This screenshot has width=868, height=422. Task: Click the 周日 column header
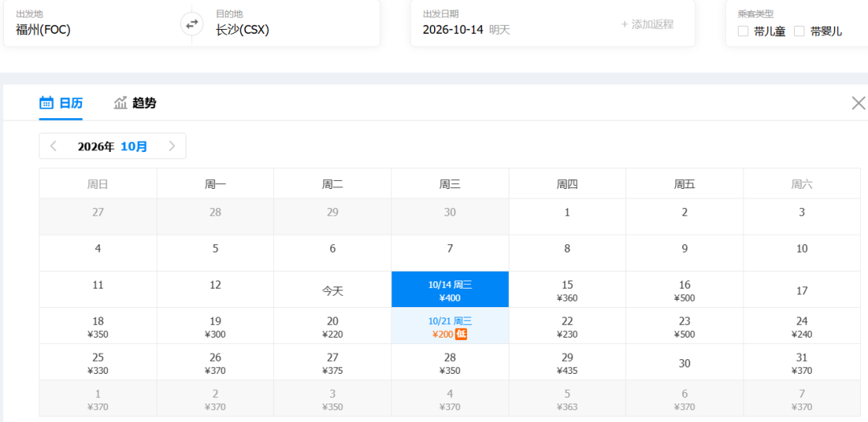(x=98, y=184)
